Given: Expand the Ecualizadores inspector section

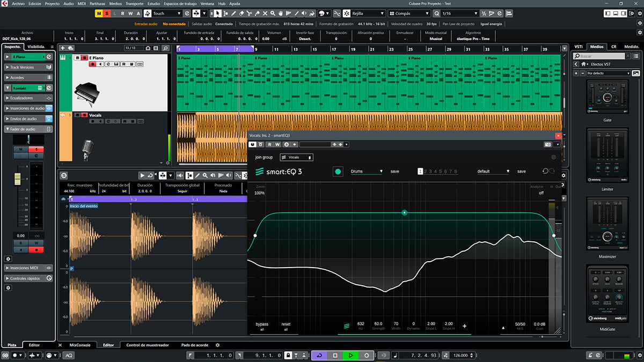Looking at the screenshot, I should coord(28,98).
